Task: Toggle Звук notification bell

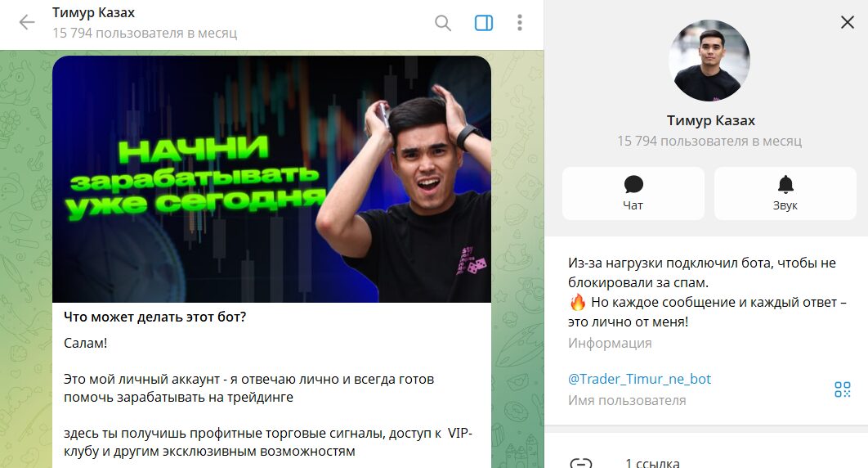Action: click(785, 184)
